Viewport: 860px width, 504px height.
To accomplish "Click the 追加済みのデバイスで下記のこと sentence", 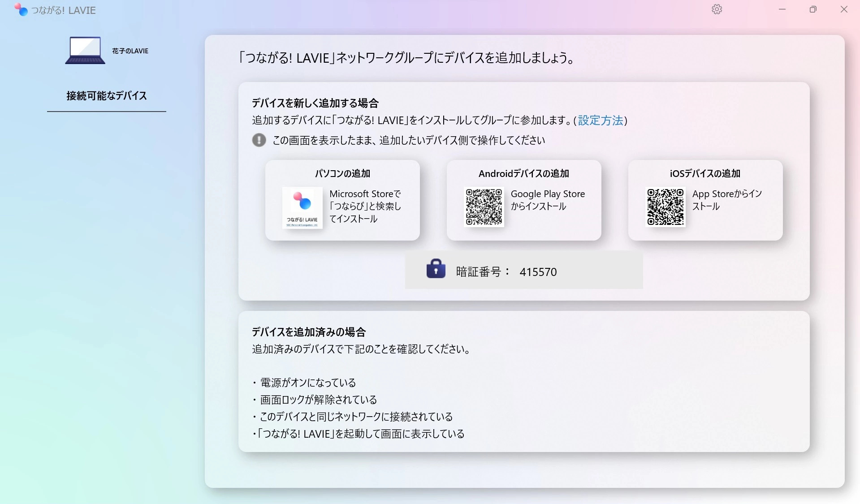I will click(362, 349).
